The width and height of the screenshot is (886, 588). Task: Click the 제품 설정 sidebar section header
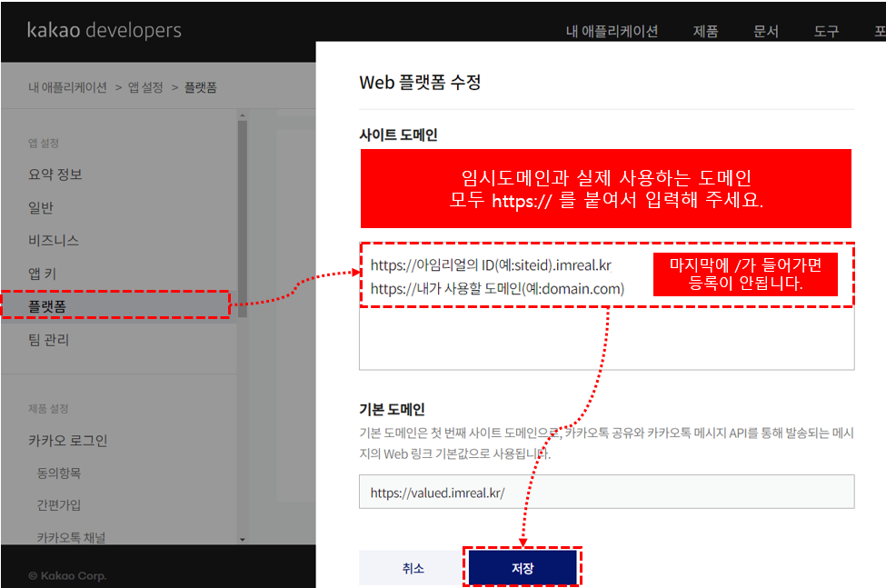click(x=48, y=408)
